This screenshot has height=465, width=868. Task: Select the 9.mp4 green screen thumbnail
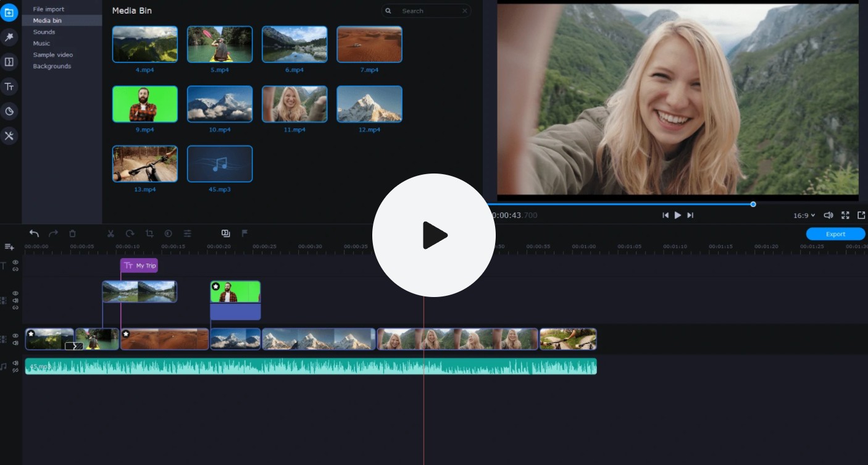pyautogui.click(x=145, y=104)
